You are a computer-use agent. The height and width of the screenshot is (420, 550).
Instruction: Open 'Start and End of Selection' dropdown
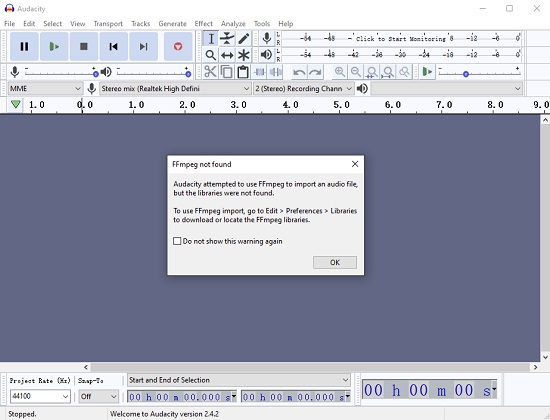239,380
